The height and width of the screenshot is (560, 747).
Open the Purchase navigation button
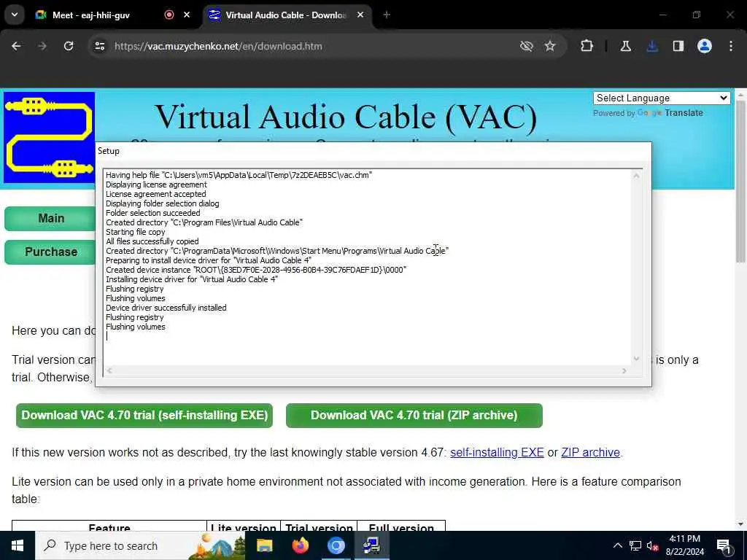point(50,252)
